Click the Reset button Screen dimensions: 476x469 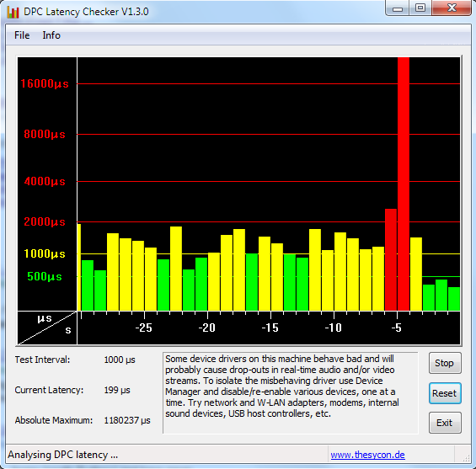point(445,393)
